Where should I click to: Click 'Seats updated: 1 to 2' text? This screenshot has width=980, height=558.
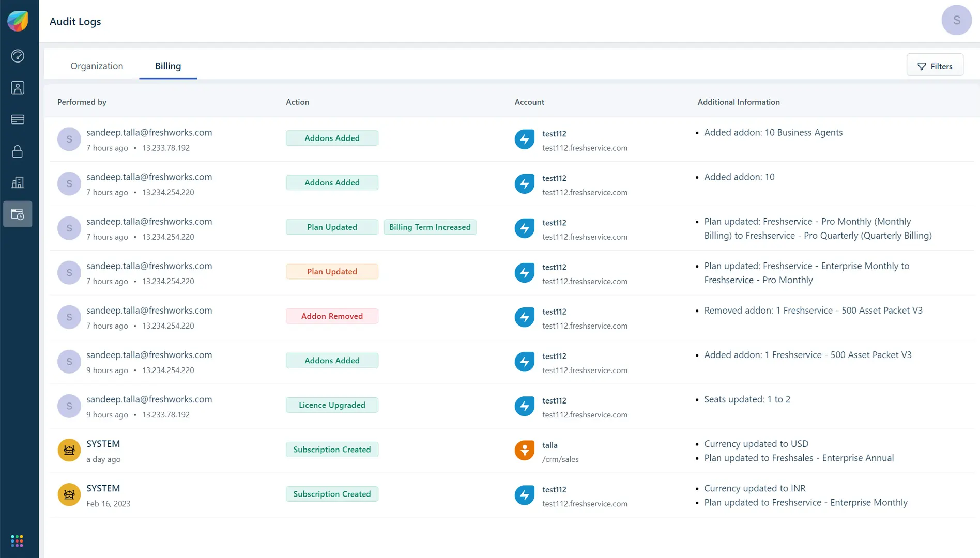click(747, 399)
